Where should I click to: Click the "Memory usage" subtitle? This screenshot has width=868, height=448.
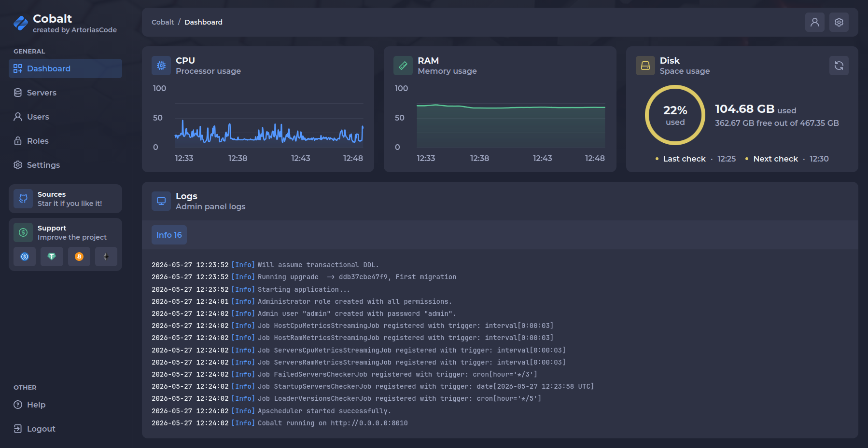click(x=447, y=71)
